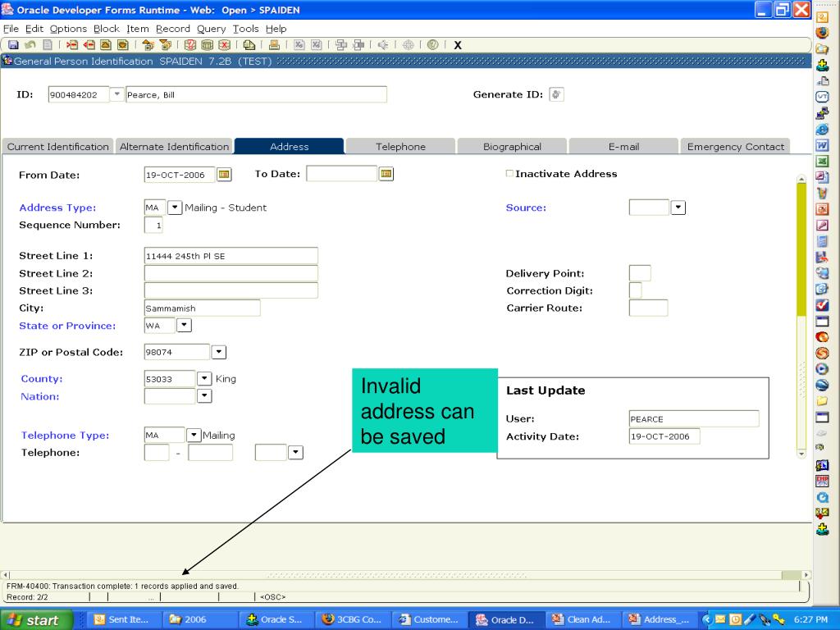The image size is (840, 630).
Task: Open the ZIP or Postal Code dropdown arrow
Action: [x=218, y=352]
